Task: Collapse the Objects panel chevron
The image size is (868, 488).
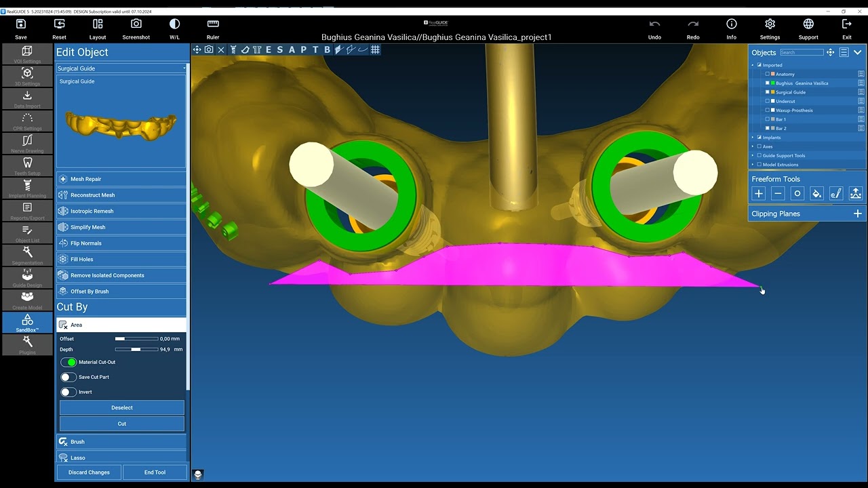Action: click(x=858, y=52)
